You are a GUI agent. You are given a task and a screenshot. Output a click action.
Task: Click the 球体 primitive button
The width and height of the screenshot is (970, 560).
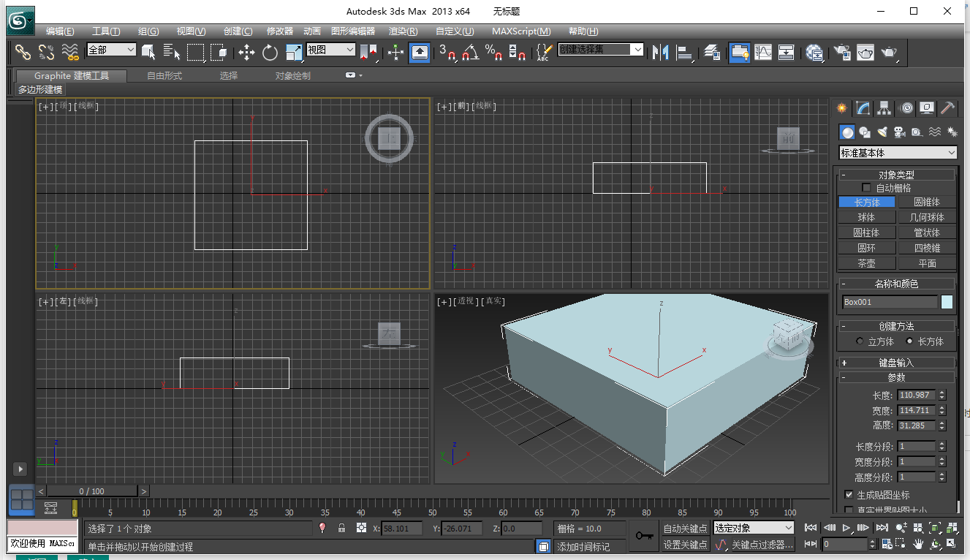(867, 217)
